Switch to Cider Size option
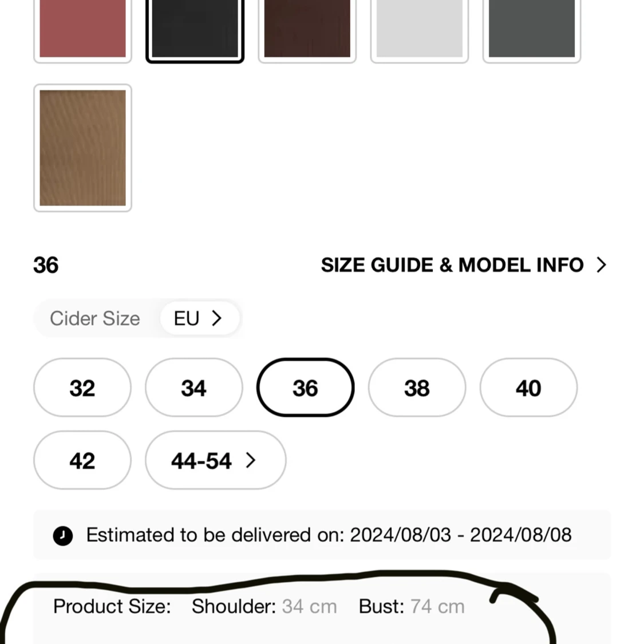Screen dimensions: 644x644 tap(95, 318)
